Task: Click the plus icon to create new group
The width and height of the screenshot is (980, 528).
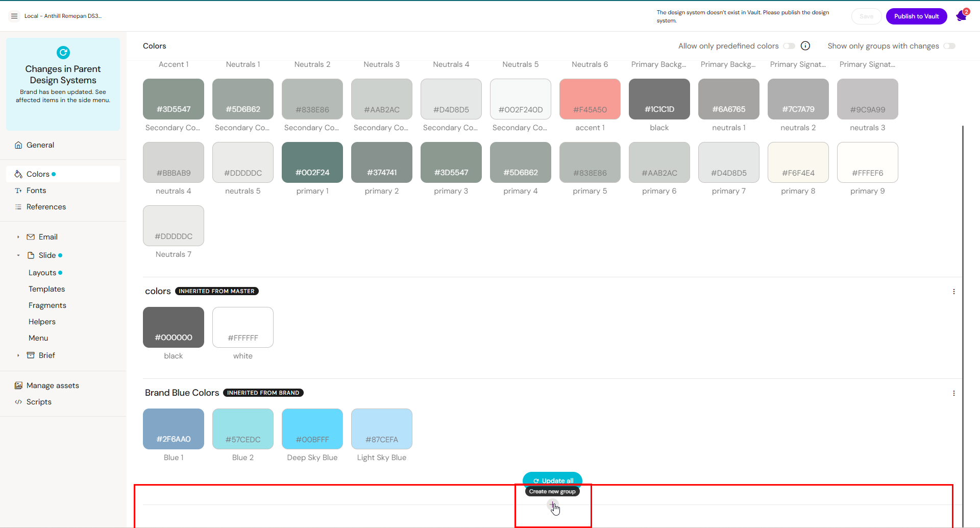Action: (x=552, y=506)
